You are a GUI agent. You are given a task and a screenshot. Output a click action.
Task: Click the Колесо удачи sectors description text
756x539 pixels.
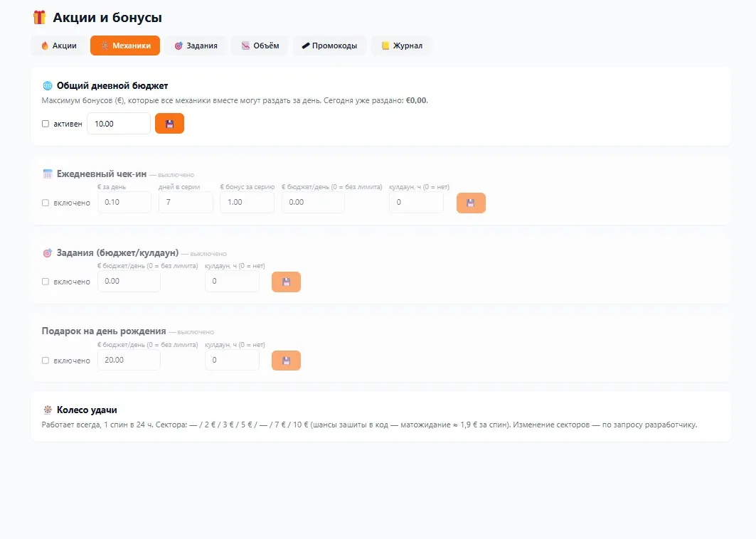tap(369, 425)
